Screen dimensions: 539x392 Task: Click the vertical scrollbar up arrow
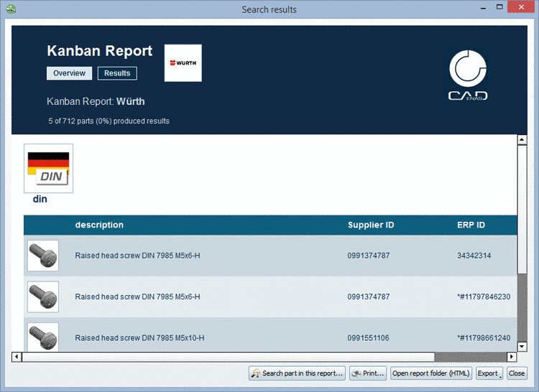[x=522, y=139]
